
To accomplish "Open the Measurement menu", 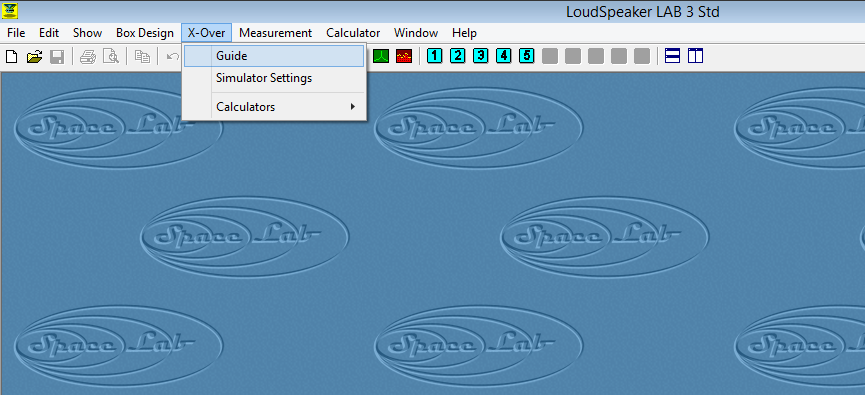I will point(275,33).
